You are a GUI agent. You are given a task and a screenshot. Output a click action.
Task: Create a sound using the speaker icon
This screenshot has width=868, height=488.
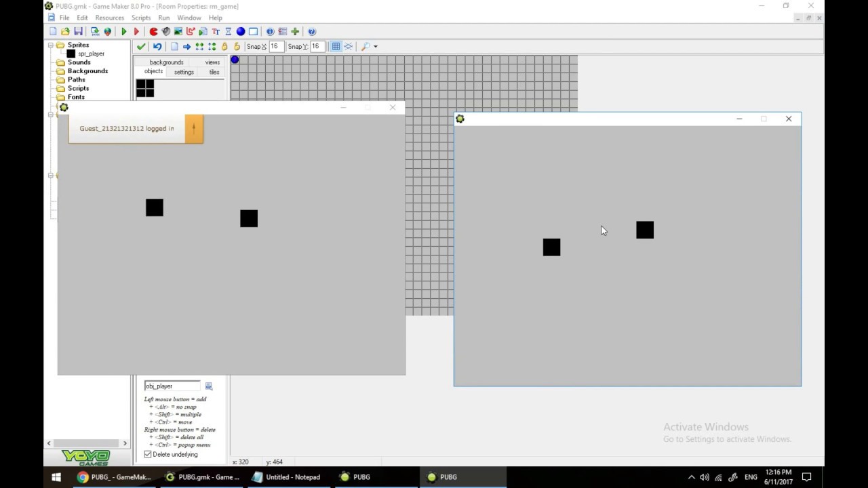(x=166, y=31)
